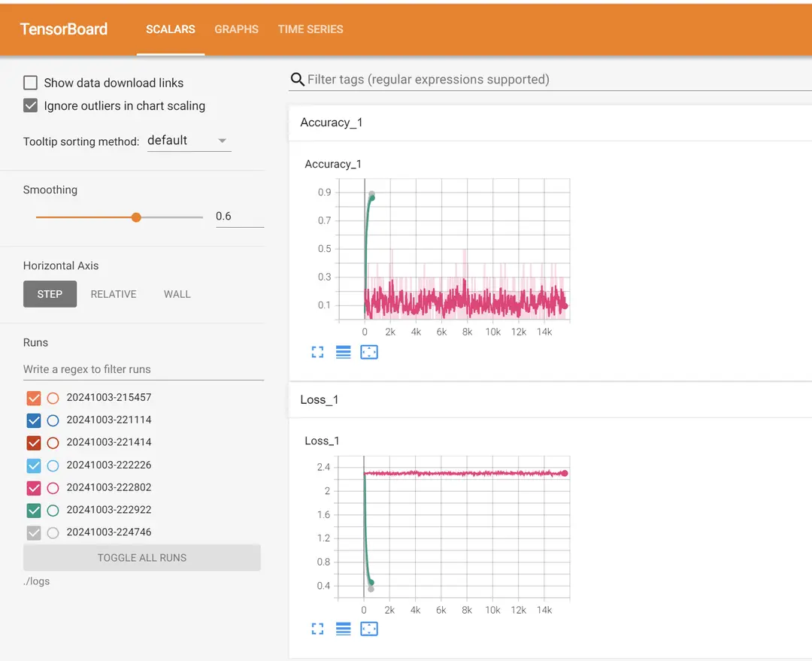Show only run 20241003-224746 via radio circle
The height and width of the screenshot is (661, 812).
pyautogui.click(x=53, y=532)
